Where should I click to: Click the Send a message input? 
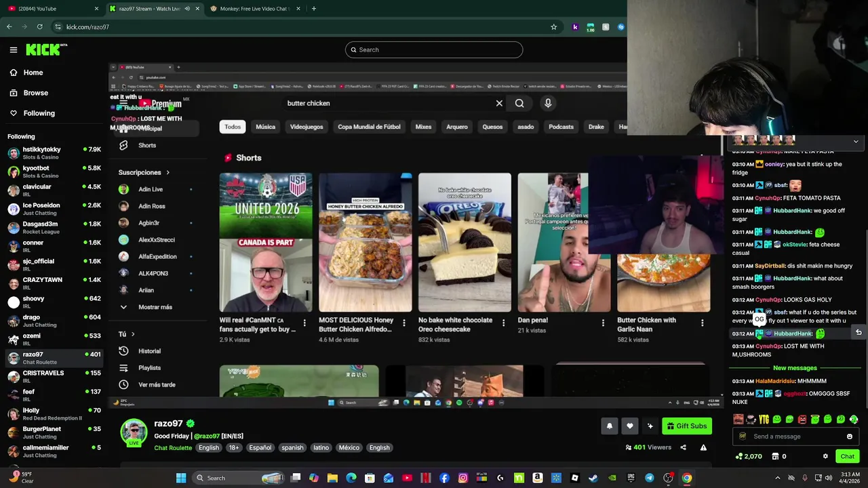pyautogui.click(x=794, y=436)
